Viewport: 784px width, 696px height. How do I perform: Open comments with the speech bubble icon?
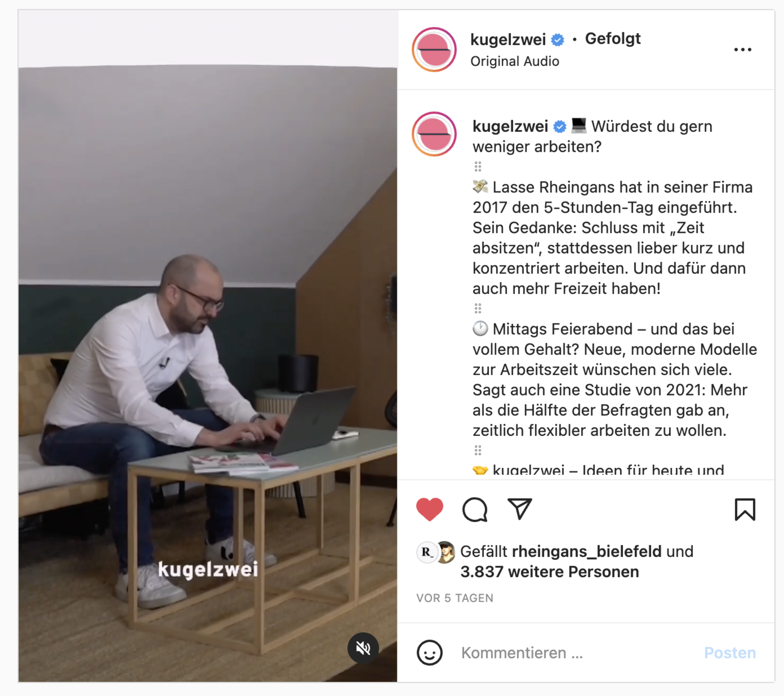click(x=474, y=509)
